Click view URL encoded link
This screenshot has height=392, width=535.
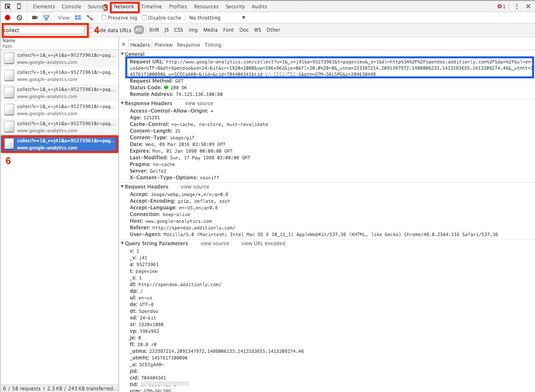coord(263,244)
